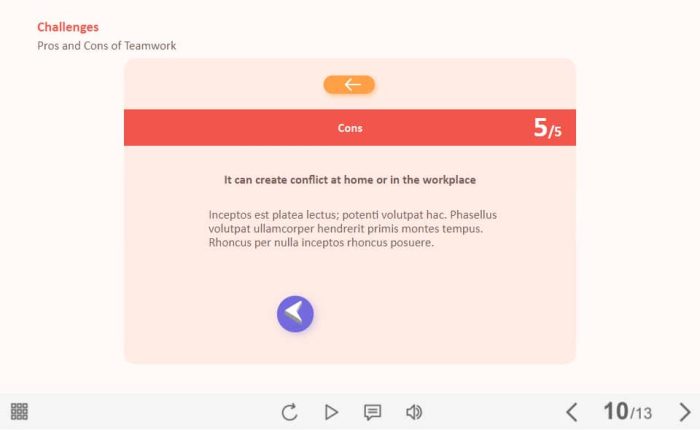
Task: Start playback with the play icon
Action: (x=331, y=412)
